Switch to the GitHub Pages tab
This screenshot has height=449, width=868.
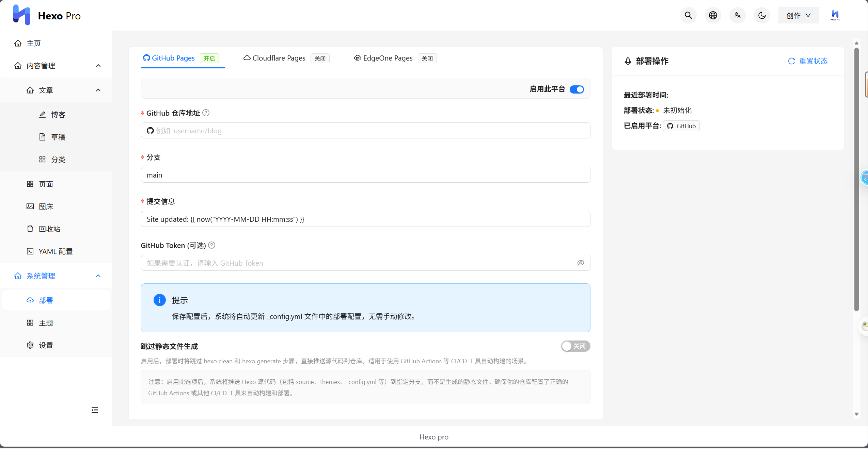(x=181, y=58)
